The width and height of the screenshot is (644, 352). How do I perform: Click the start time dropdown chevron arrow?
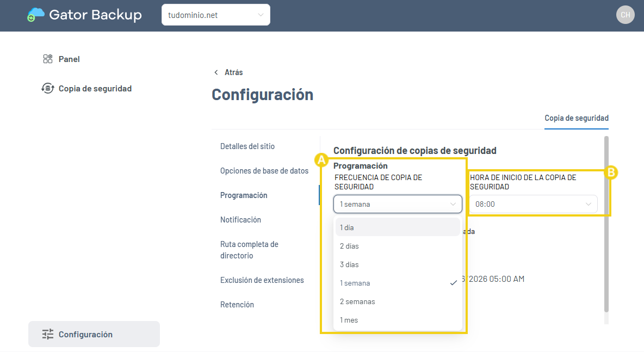pyautogui.click(x=588, y=204)
